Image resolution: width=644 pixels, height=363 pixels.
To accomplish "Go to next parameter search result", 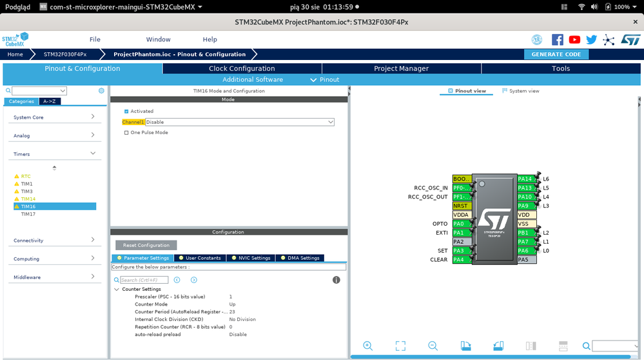I will (194, 280).
